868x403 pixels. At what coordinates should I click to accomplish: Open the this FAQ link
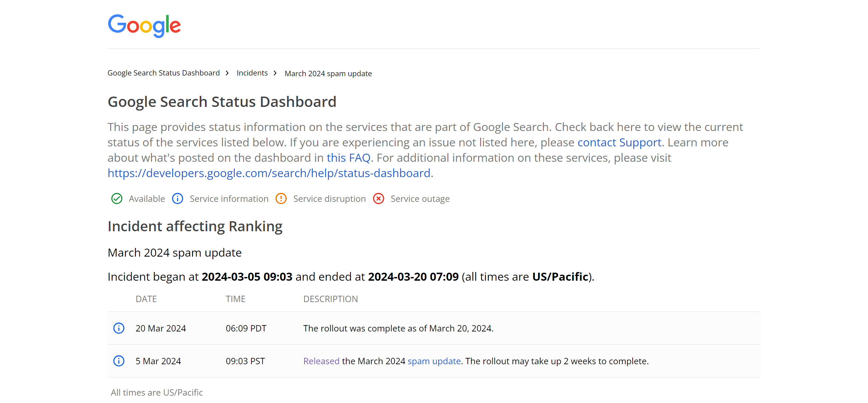coord(349,158)
